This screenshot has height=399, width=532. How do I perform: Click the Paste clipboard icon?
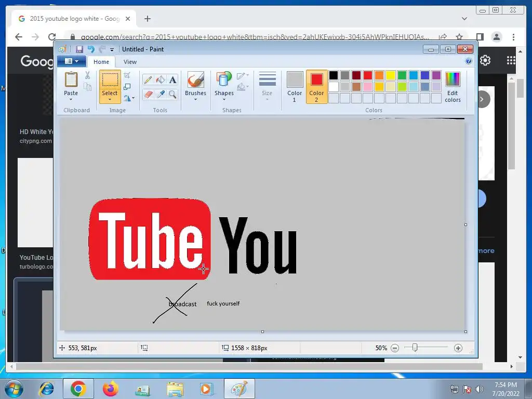coord(71,79)
